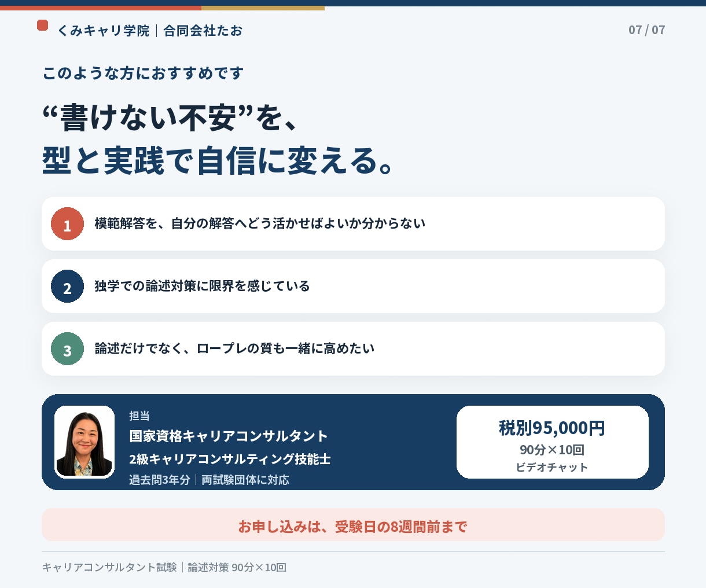Click the navy number 2 badge
This screenshot has width=706, height=588.
click(x=67, y=286)
